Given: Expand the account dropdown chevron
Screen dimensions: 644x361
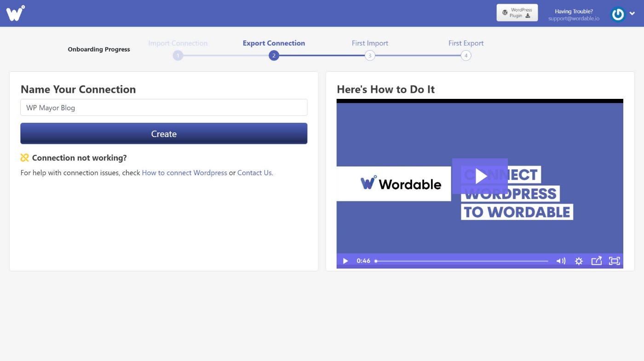Looking at the screenshot, I should point(632,14).
